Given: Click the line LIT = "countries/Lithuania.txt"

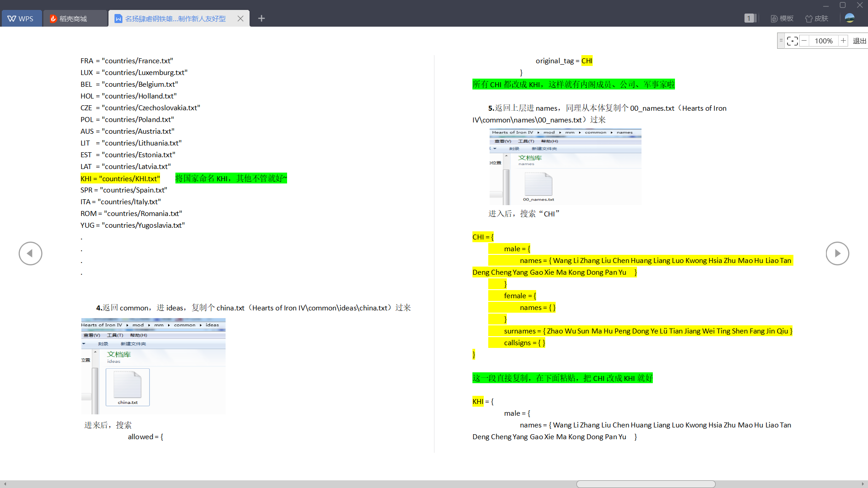Looking at the screenshot, I should point(131,143).
